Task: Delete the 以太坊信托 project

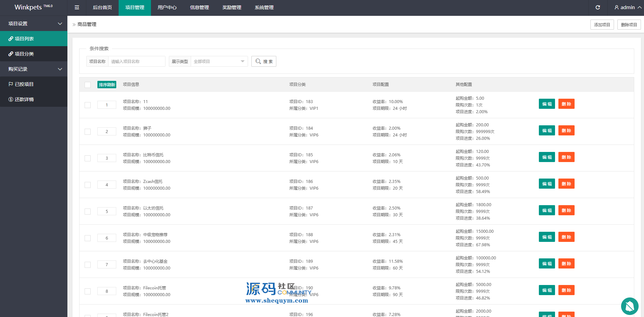Action: tap(566, 210)
